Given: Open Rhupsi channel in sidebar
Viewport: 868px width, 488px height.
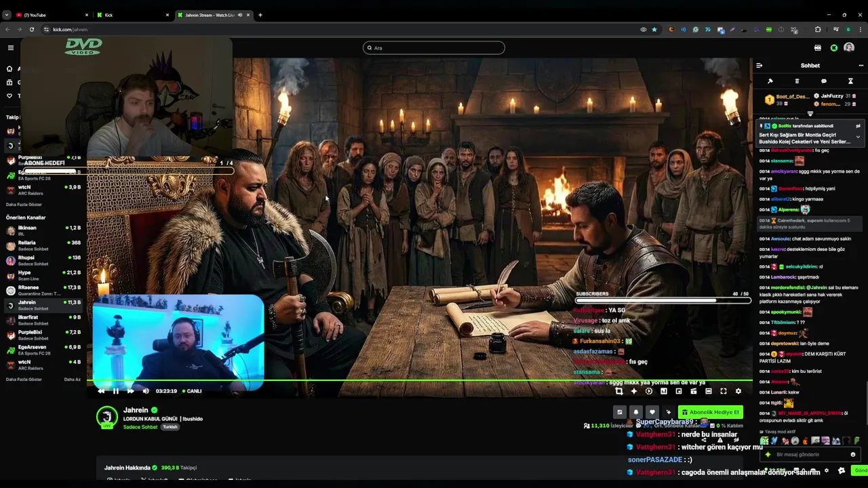Looking at the screenshot, I should click(43, 260).
